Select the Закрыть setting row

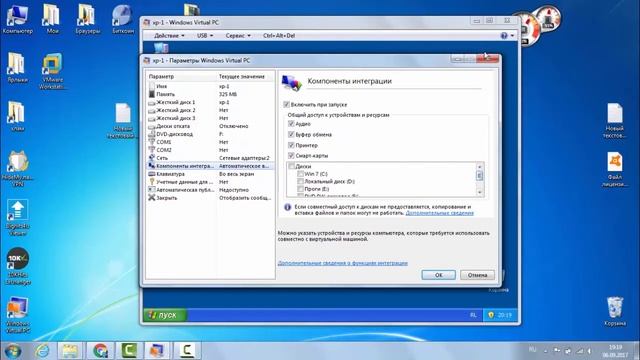click(x=210, y=198)
